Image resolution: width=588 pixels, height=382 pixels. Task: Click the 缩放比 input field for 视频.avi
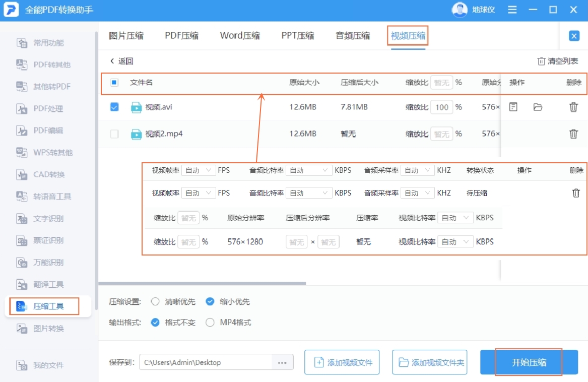point(441,107)
